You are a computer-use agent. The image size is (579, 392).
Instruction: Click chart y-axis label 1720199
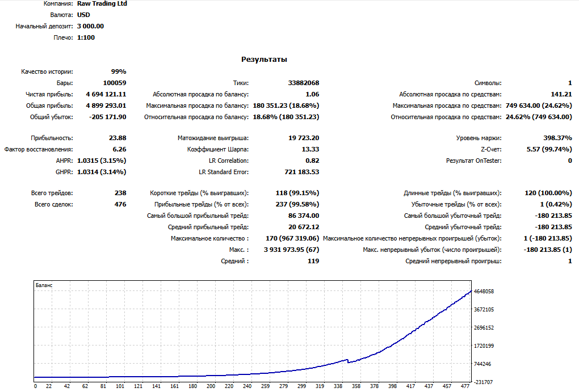click(x=484, y=346)
